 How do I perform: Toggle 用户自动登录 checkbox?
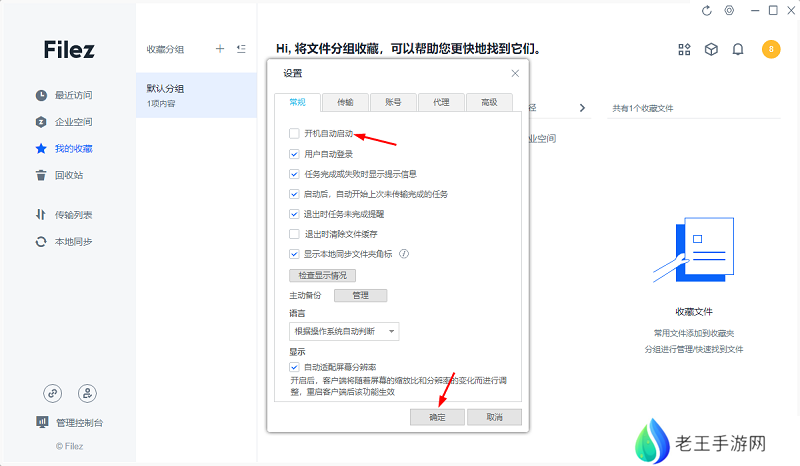point(294,154)
